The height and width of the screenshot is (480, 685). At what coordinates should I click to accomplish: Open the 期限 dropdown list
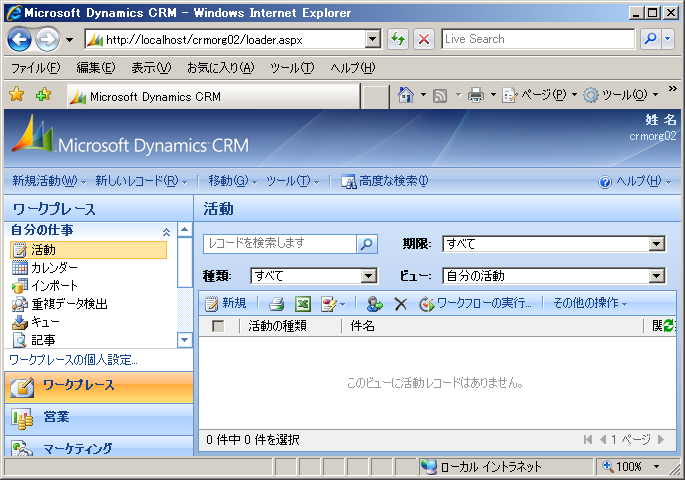click(x=656, y=244)
